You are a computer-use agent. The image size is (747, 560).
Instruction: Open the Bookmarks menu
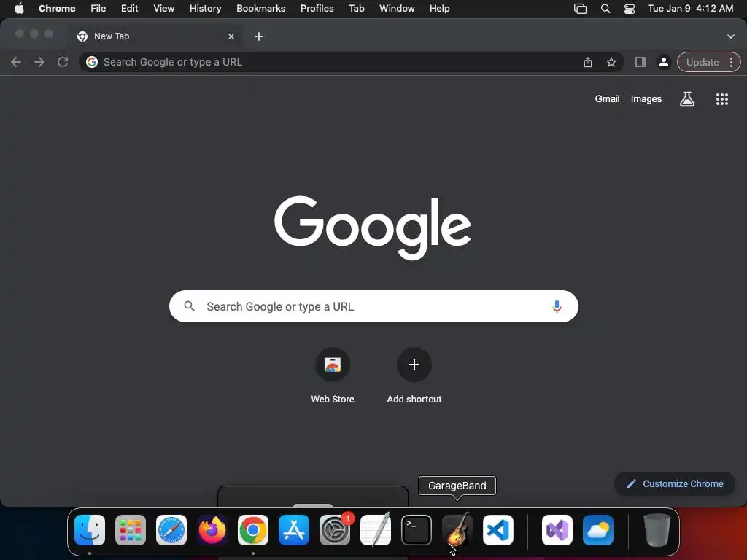[x=261, y=9]
